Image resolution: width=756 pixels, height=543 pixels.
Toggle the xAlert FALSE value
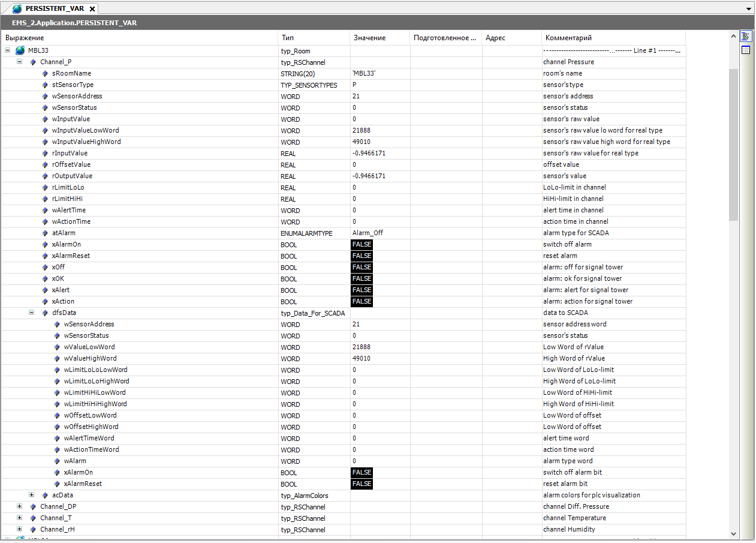pos(362,290)
